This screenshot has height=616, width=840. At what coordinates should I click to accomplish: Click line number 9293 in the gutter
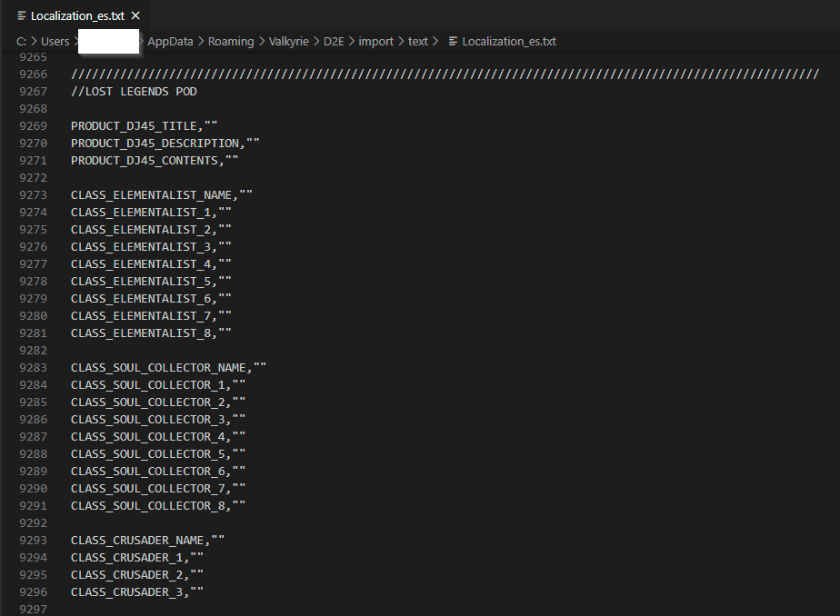point(34,540)
